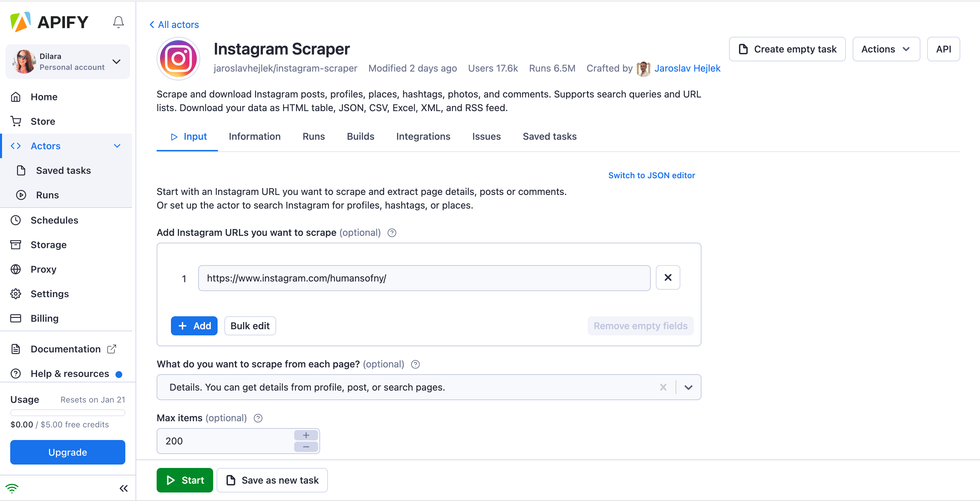Open Storage page
Screen dimensions: 980x501
coord(48,244)
